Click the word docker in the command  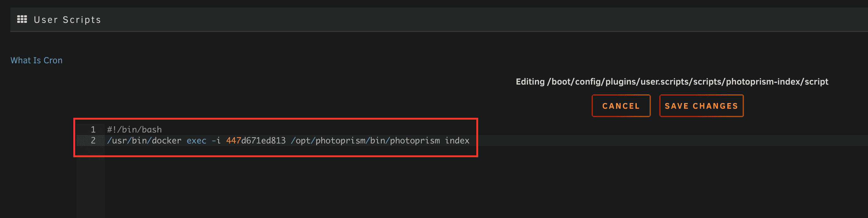pyautogui.click(x=167, y=141)
